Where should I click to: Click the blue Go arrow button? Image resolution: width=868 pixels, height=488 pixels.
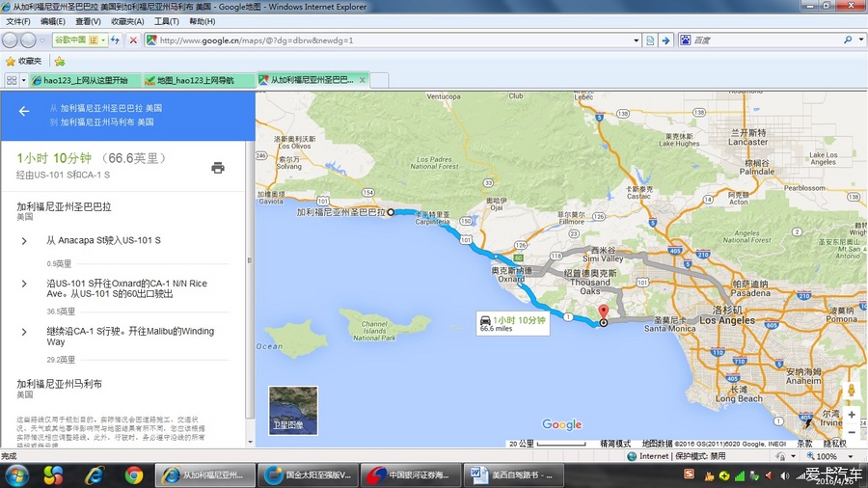[x=665, y=41]
